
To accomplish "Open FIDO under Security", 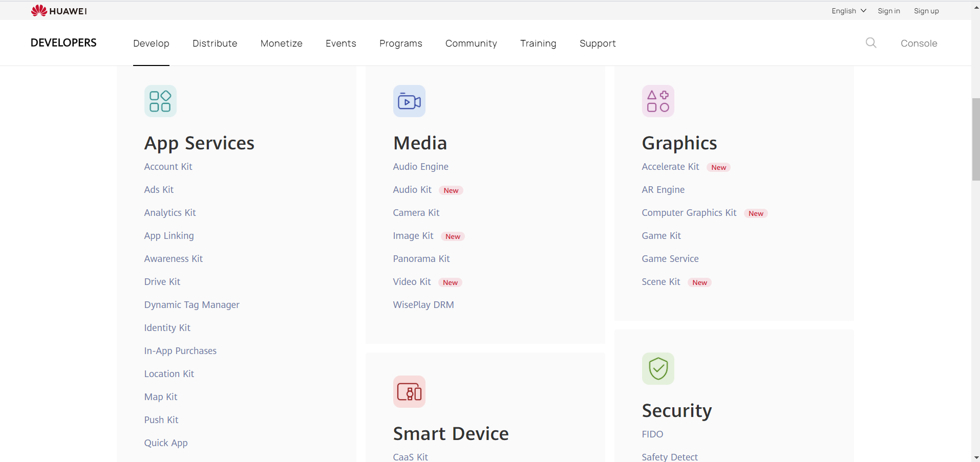I will click(652, 434).
